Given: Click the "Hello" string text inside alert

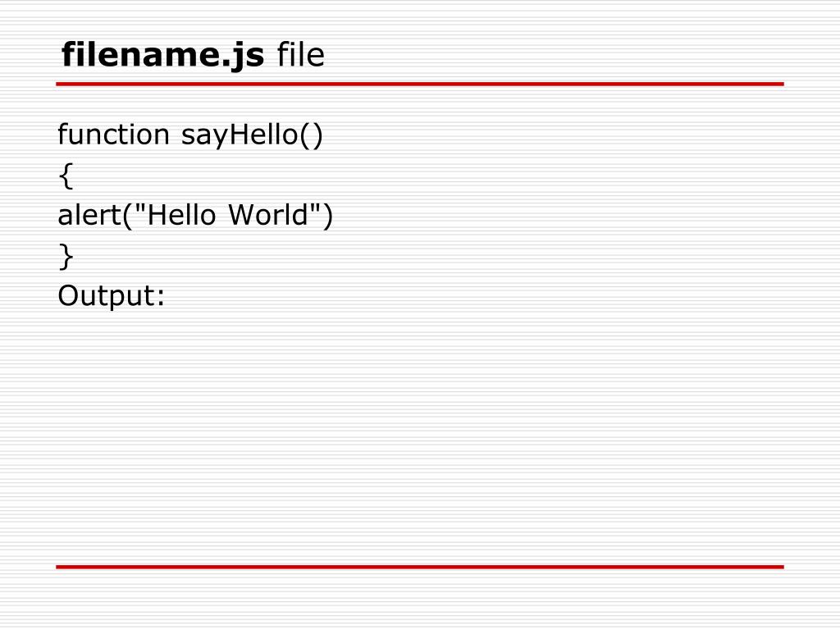Looking at the screenshot, I should tap(181, 214).
